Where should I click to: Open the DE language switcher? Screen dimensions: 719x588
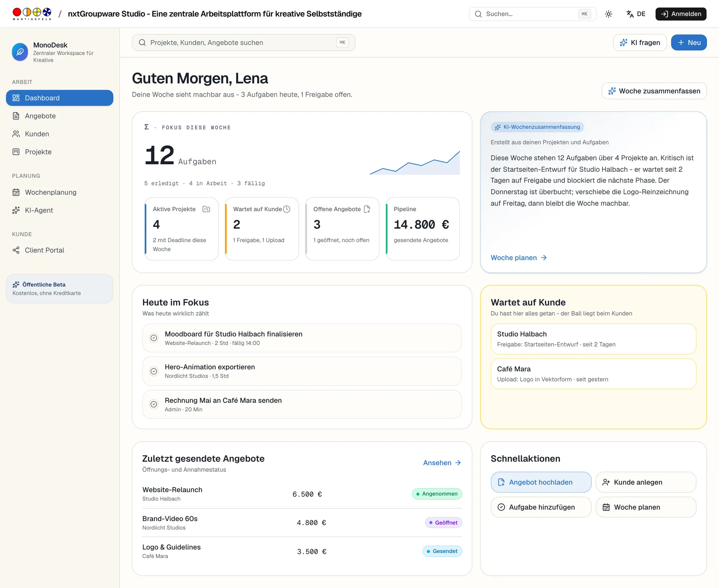click(x=636, y=14)
